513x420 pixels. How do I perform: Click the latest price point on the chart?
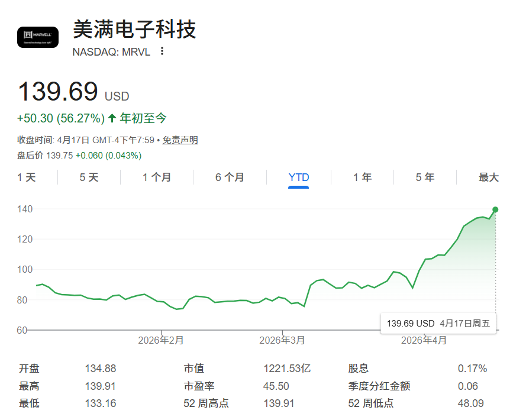(495, 208)
